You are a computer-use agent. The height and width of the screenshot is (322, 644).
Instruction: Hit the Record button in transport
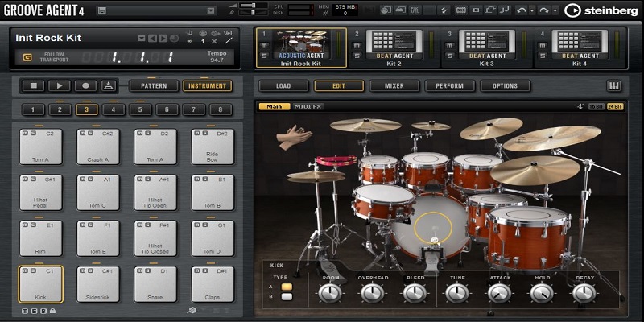[85, 85]
